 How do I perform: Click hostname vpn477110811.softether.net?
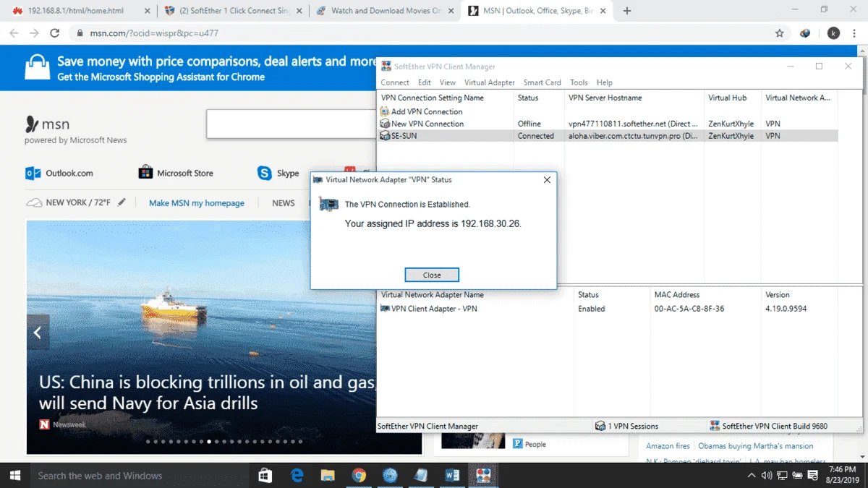[x=633, y=124]
